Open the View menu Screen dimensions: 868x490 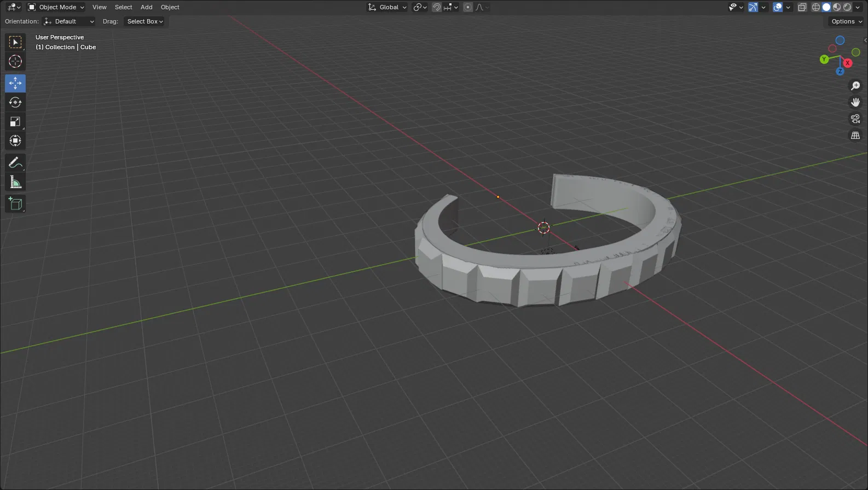click(x=100, y=7)
